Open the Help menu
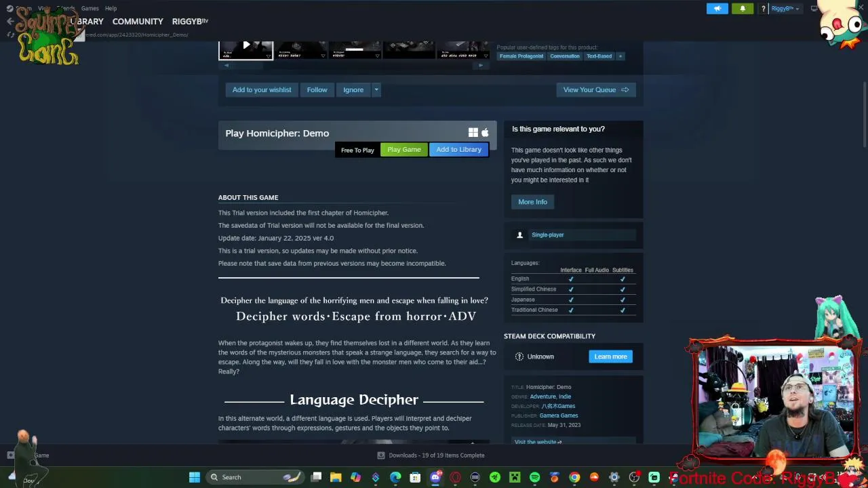Viewport: 868px width, 488px height. tap(111, 8)
